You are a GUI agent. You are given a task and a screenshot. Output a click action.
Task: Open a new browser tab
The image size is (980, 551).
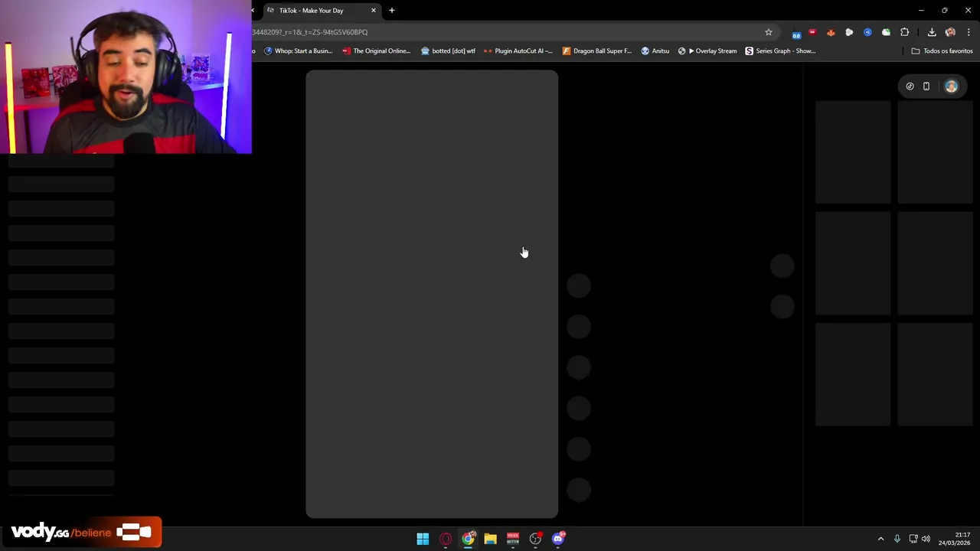(392, 11)
